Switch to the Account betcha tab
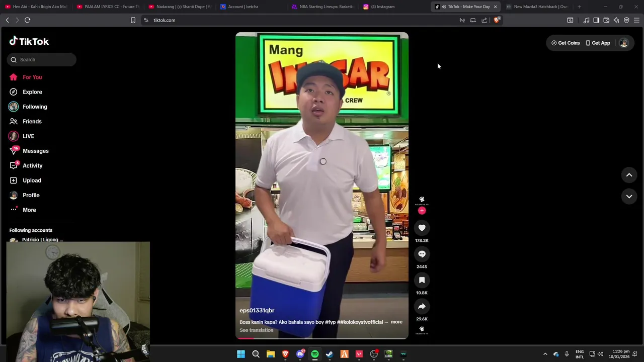The height and width of the screenshot is (362, 644). coord(252,7)
